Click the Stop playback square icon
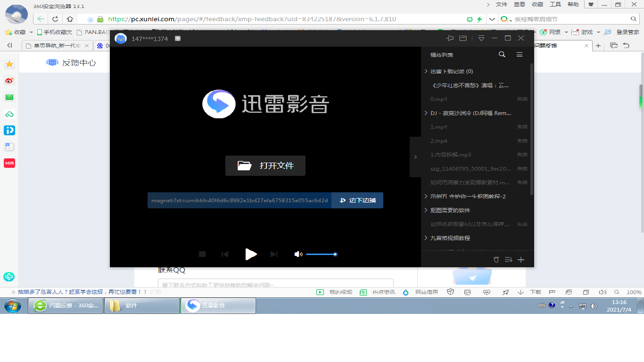 (x=202, y=254)
